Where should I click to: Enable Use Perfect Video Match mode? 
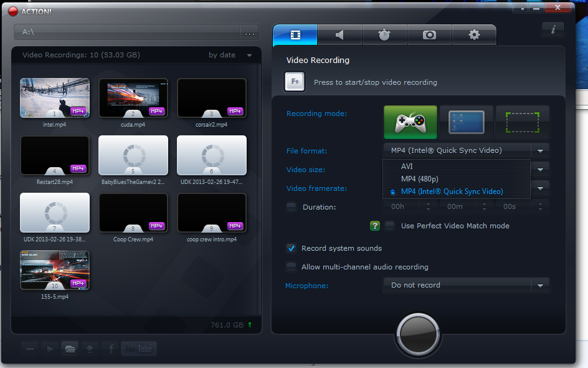click(x=390, y=226)
